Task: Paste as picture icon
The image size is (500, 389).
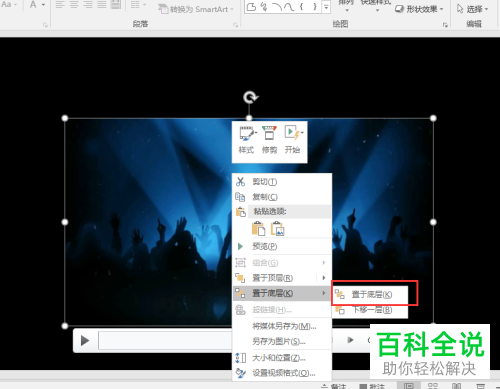Action: pyautogui.click(x=277, y=229)
